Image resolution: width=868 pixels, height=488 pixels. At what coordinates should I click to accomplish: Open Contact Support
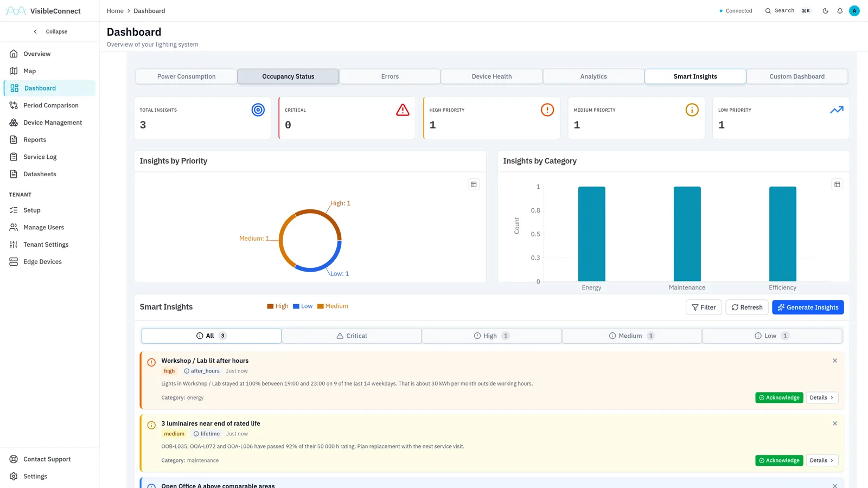49,459
